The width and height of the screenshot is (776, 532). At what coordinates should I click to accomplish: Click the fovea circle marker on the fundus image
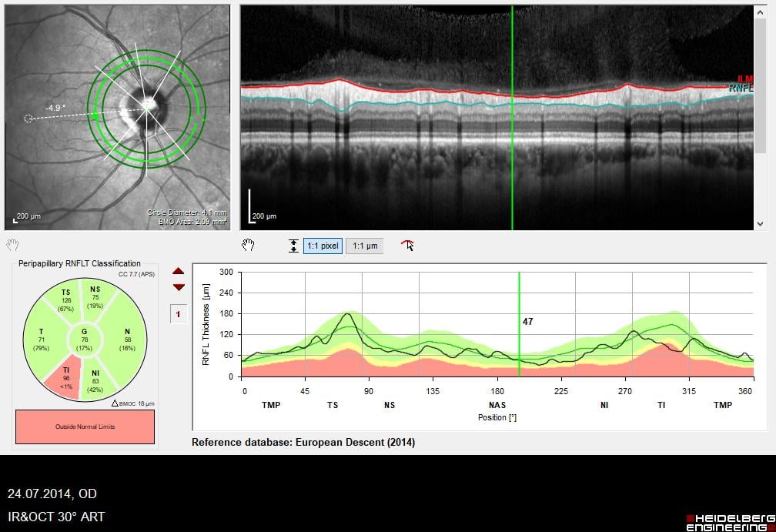point(28,119)
